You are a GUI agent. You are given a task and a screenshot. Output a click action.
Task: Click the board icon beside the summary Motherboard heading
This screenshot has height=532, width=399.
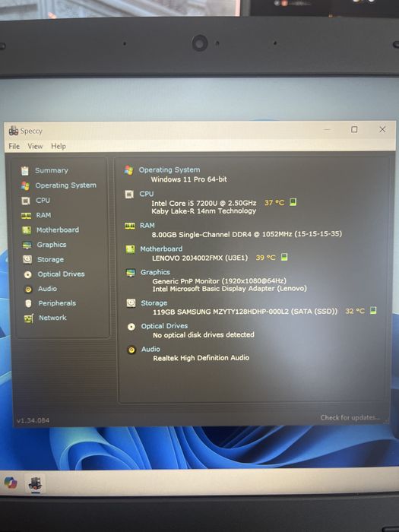[130, 249]
